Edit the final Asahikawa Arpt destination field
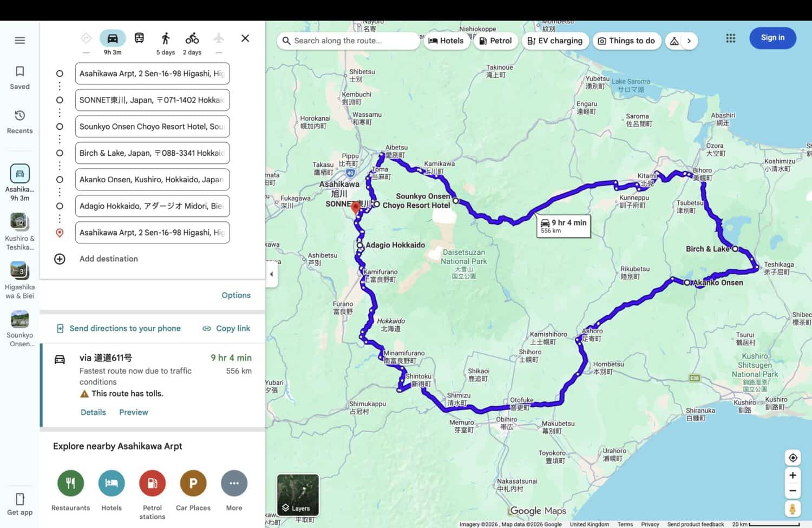Image resolution: width=812 pixels, height=528 pixels. (x=152, y=233)
